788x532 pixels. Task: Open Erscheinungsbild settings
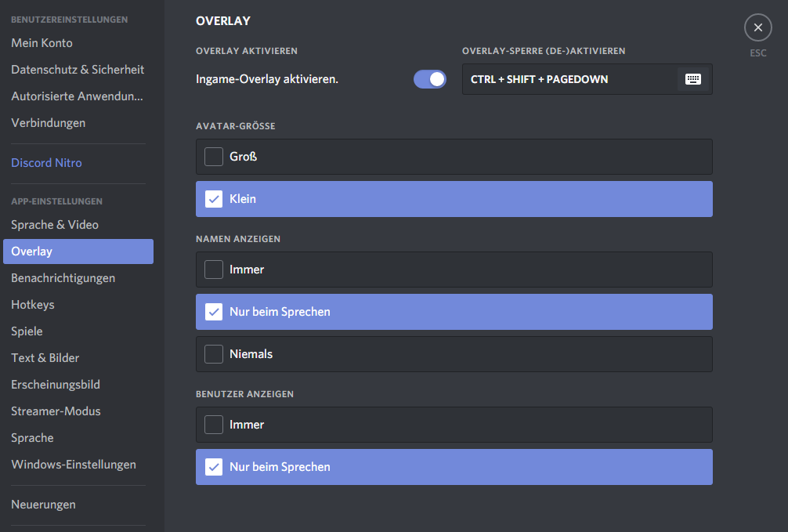point(78,385)
